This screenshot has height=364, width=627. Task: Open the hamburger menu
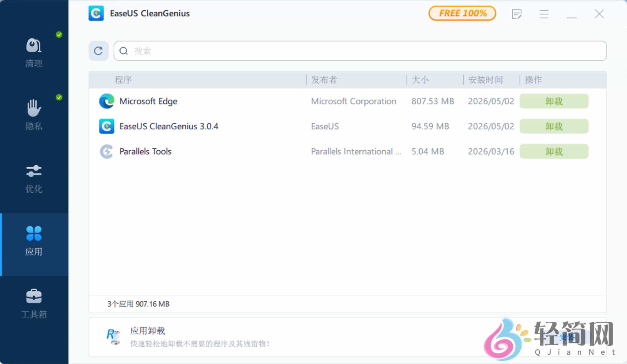[x=544, y=14]
